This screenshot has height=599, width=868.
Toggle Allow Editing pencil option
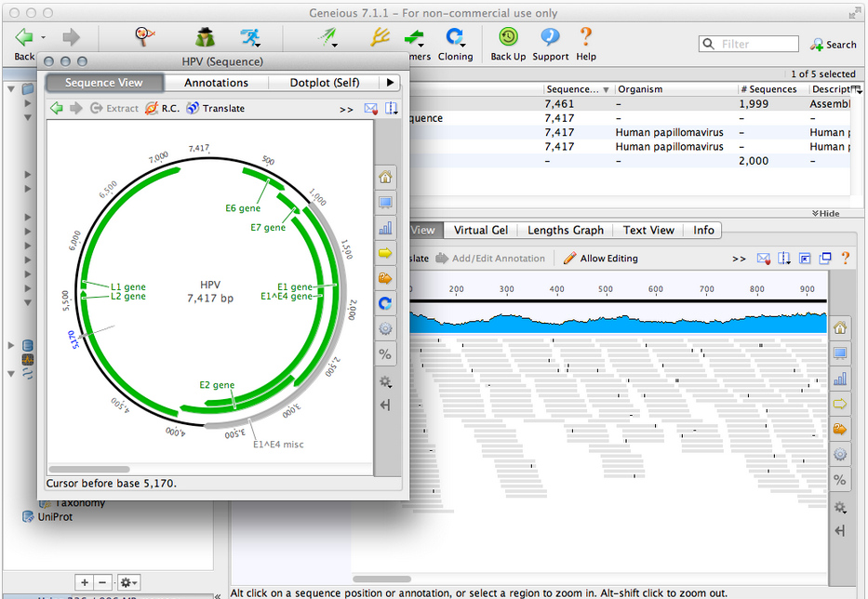601,259
